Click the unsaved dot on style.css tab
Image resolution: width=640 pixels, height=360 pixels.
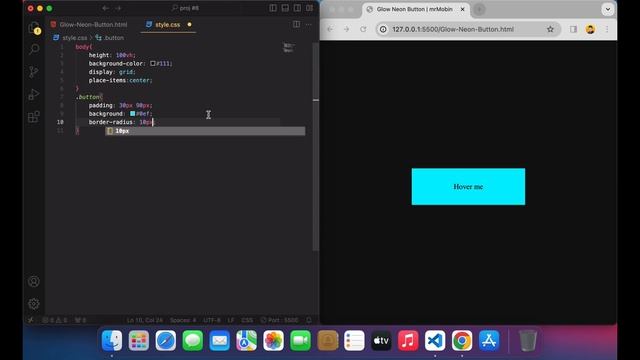point(189,24)
